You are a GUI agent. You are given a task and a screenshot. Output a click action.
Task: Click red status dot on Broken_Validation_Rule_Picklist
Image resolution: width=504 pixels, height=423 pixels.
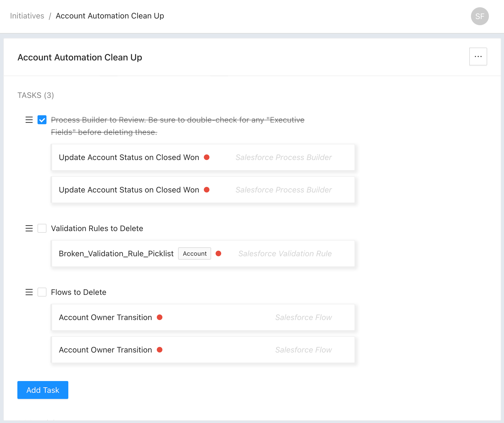[218, 254]
